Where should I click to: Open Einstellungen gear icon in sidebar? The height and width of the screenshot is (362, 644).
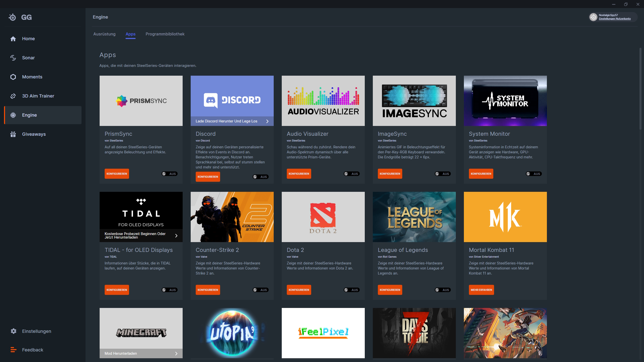tap(14, 331)
